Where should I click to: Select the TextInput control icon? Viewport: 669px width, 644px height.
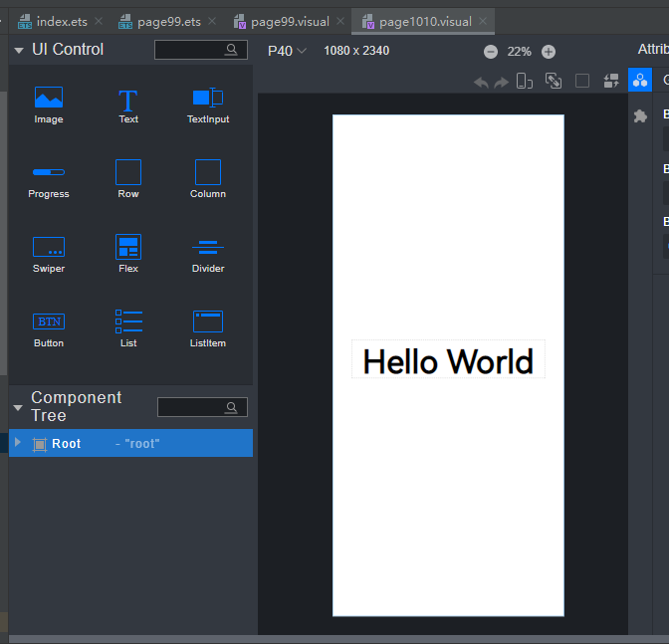(208, 98)
